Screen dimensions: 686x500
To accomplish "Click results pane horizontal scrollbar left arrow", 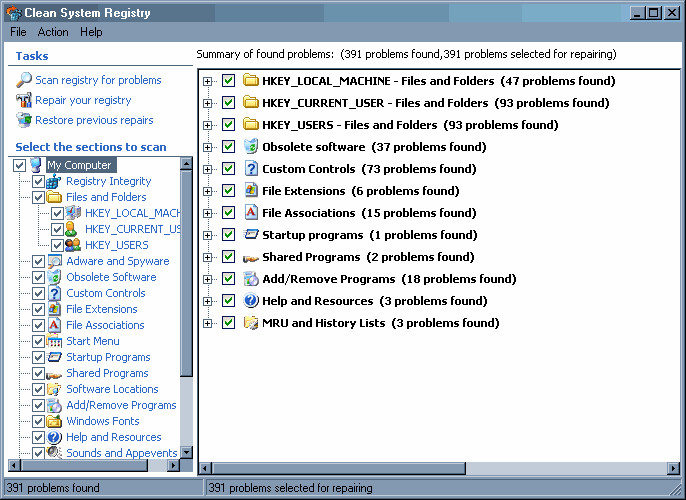I will pos(205,469).
